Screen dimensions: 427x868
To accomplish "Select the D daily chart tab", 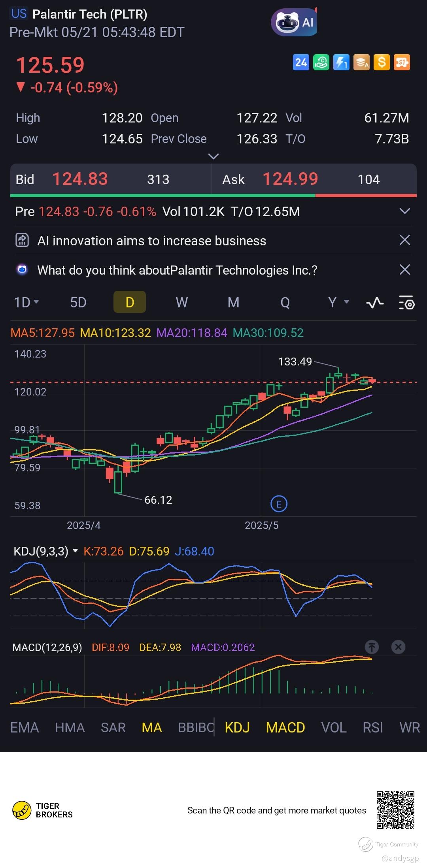I will pos(130,302).
